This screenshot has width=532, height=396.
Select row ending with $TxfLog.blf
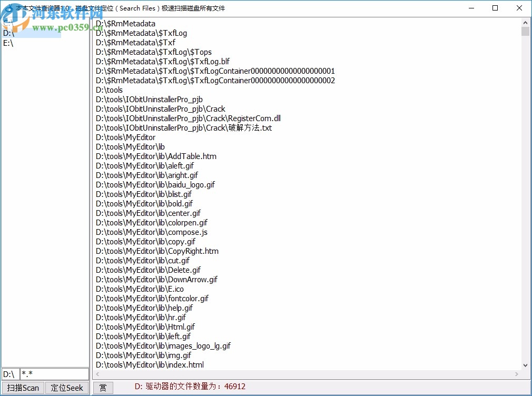click(163, 62)
